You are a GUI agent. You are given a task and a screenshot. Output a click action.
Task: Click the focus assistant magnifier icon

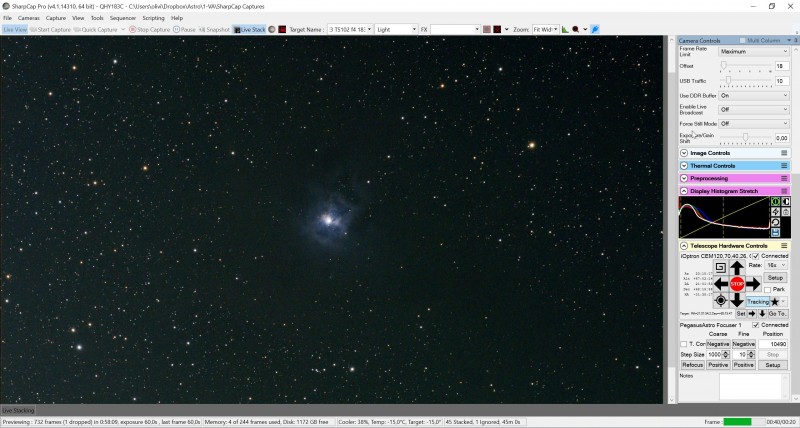tap(576, 30)
